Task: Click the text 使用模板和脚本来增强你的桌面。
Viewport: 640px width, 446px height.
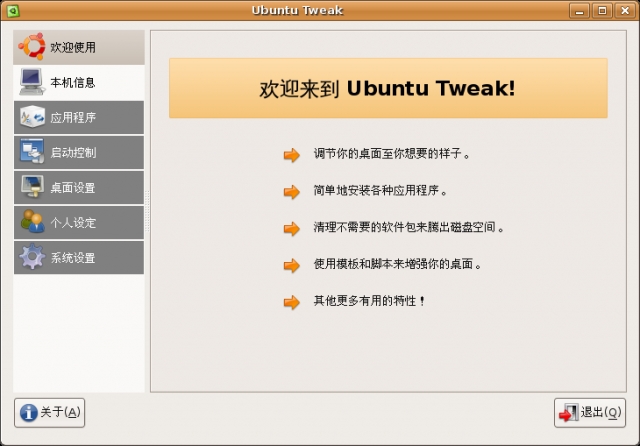Action: (398, 264)
